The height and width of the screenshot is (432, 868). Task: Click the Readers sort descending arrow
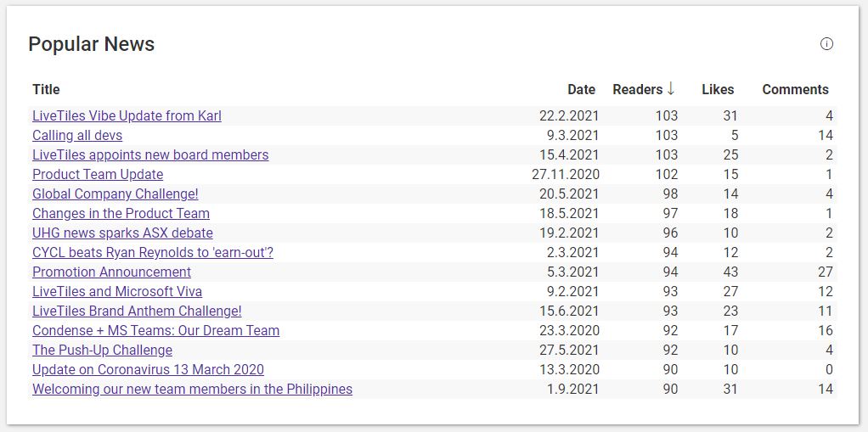[671, 89]
